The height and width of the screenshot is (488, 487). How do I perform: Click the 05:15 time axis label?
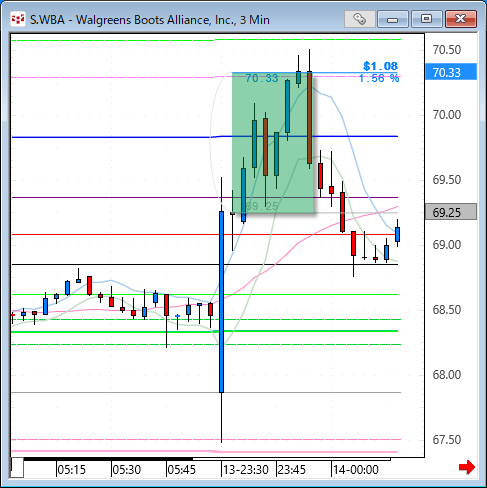(71, 470)
